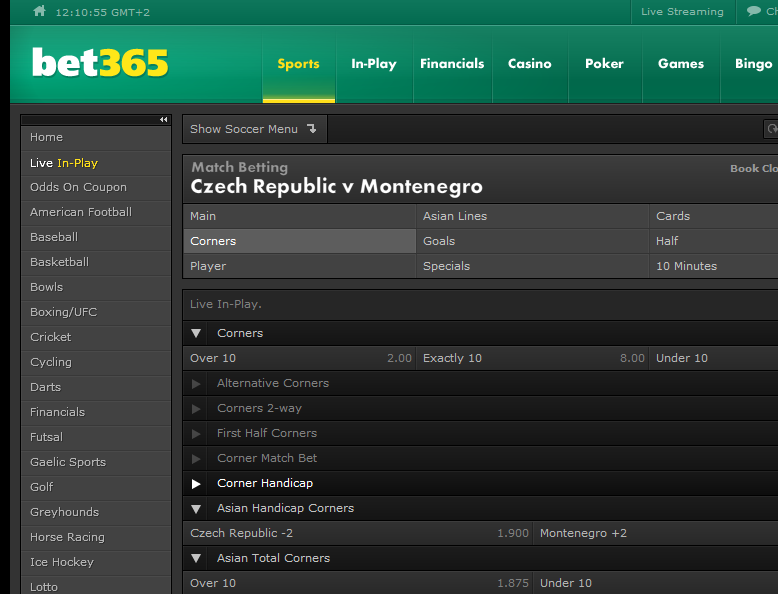Click the 12:10:55 GMT+2 clock text
The height and width of the screenshot is (594, 778).
point(103,12)
